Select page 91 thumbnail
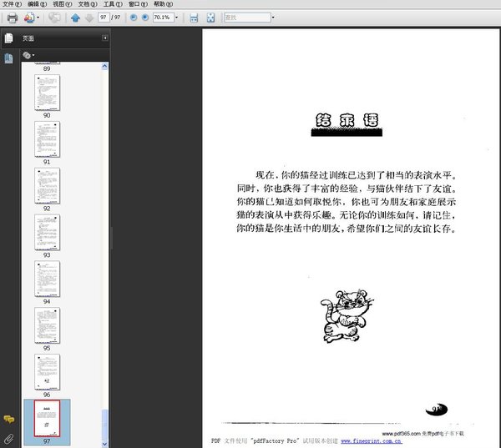The image size is (501, 448). tap(47, 139)
